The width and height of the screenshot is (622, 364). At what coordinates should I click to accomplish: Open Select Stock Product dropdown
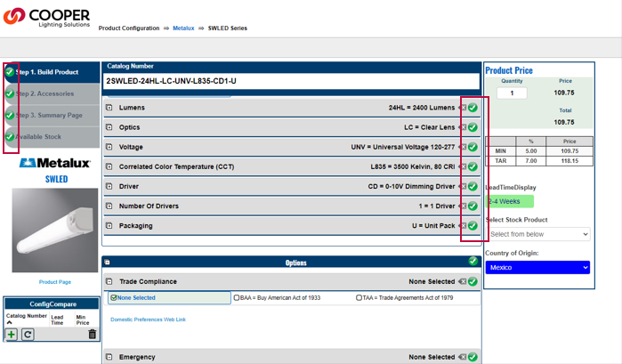(x=537, y=234)
